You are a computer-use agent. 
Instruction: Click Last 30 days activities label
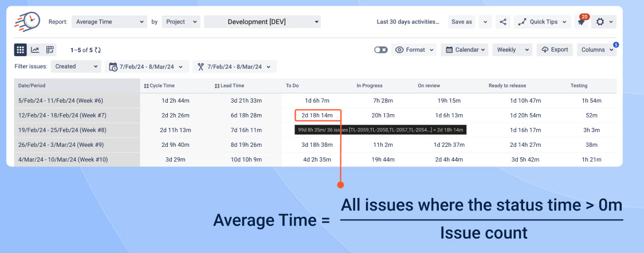pos(408,22)
